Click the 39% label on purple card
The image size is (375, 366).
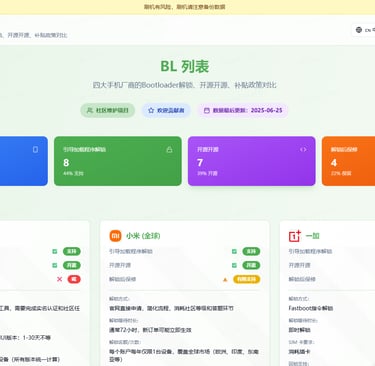tap(207, 173)
